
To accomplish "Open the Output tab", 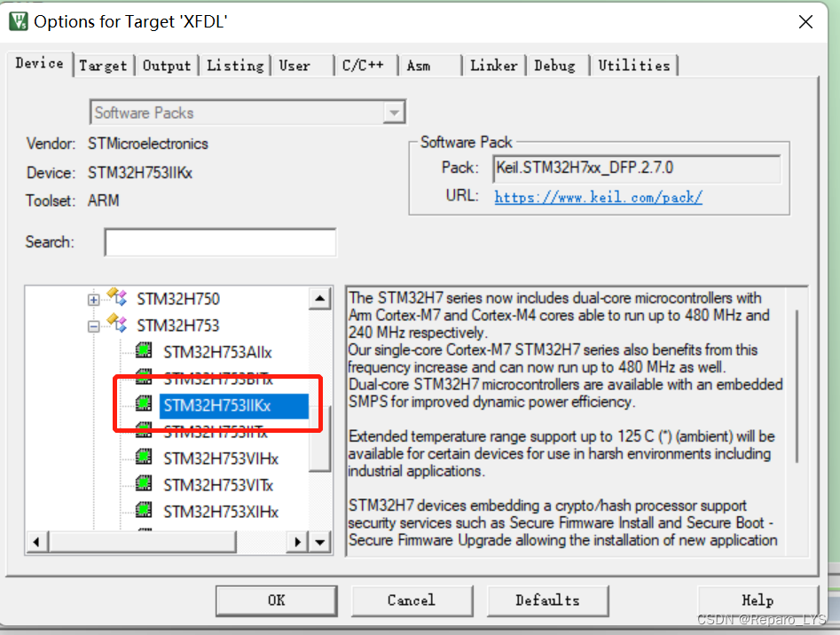I will coord(167,66).
